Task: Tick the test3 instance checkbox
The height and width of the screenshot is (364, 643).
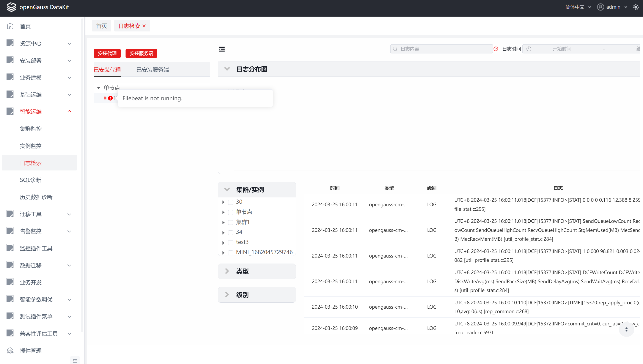Action: coord(231,242)
